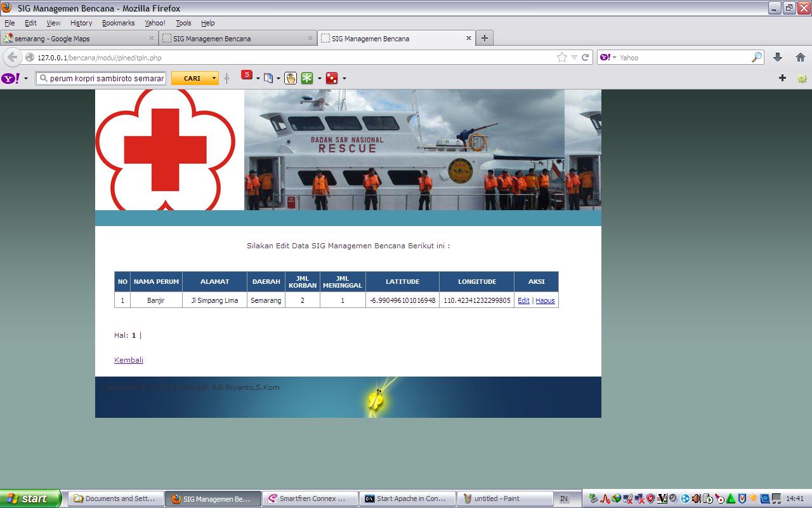812x508 pixels.
Task: Click the Hapus link to delete the record
Action: pos(545,300)
